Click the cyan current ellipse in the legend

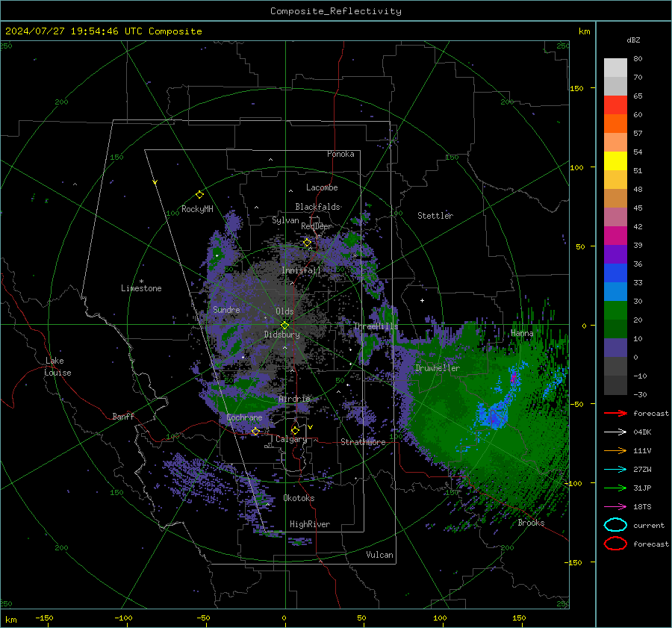615,525
